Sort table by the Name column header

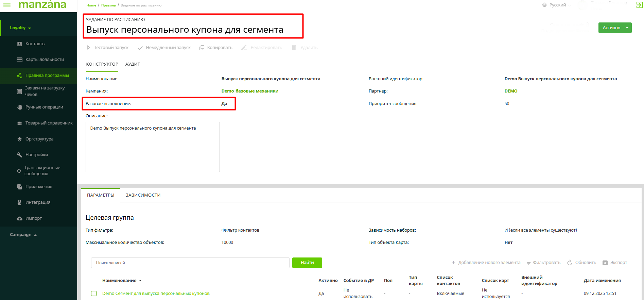pos(119,281)
